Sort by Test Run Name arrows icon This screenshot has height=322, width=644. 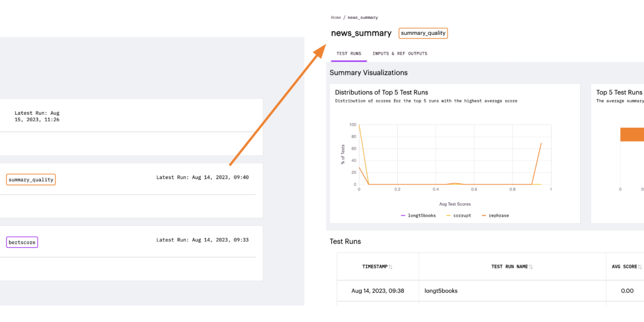point(530,267)
